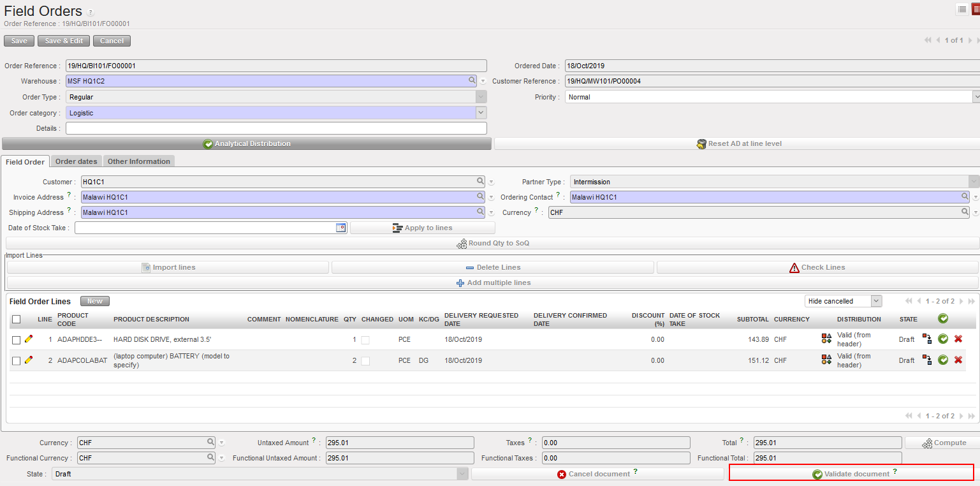
Task: Select the ADAPCOLABAT line checkbox
Action: 17,361
